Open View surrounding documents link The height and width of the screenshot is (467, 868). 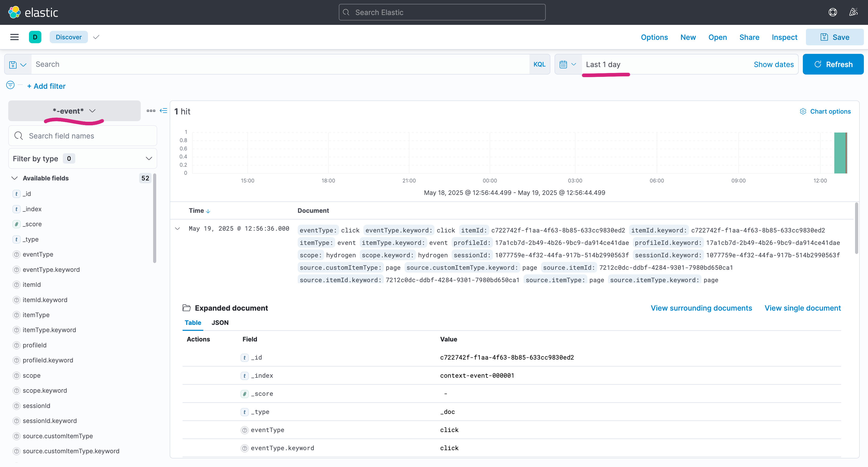tap(701, 308)
